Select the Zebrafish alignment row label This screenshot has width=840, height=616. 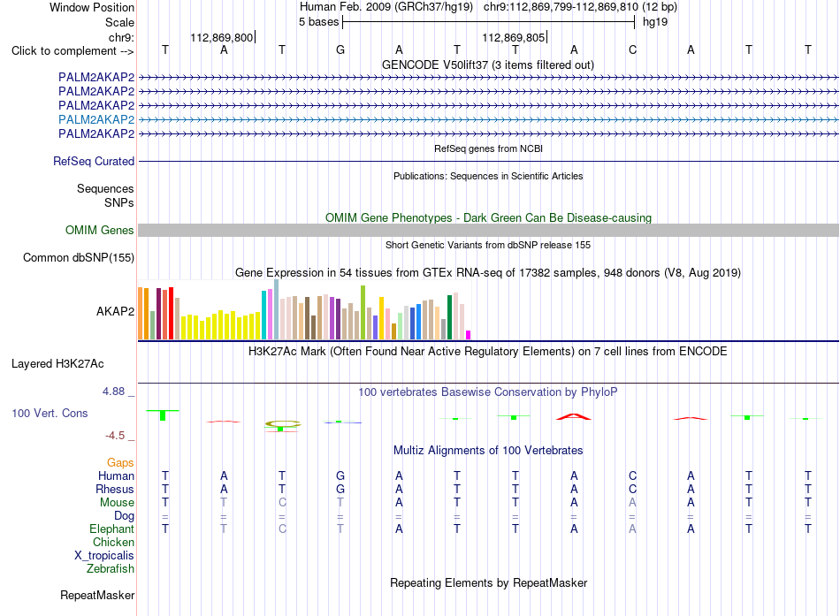(111, 568)
